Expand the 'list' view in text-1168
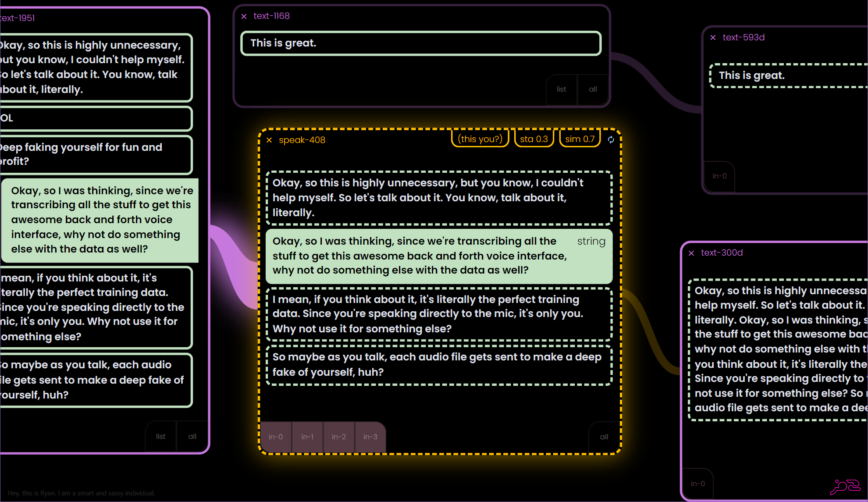This screenshot has width=868, height=502. pos(562,89)
